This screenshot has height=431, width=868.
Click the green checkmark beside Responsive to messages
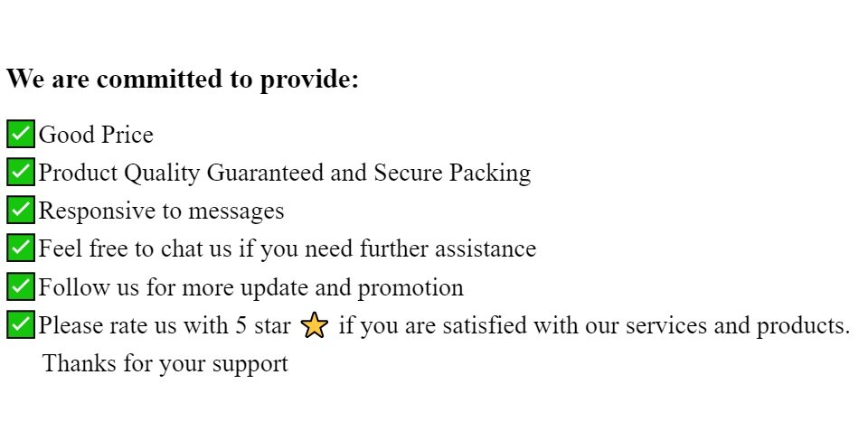pyautogui.click(x=21, y=211)
